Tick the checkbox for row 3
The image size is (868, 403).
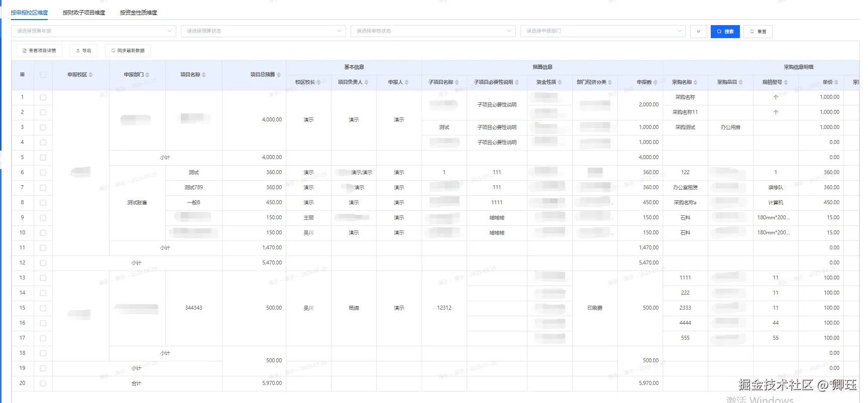[x=43, y=127]
